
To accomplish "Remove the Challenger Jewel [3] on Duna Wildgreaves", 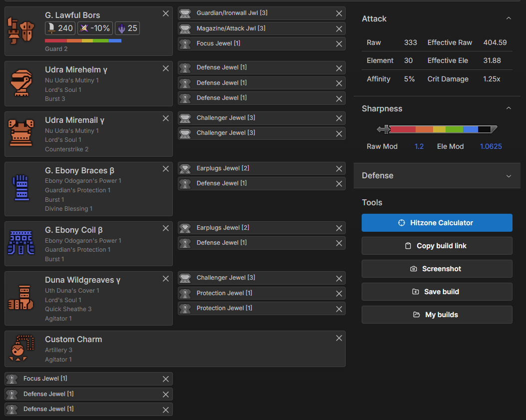I will point(339,279).
